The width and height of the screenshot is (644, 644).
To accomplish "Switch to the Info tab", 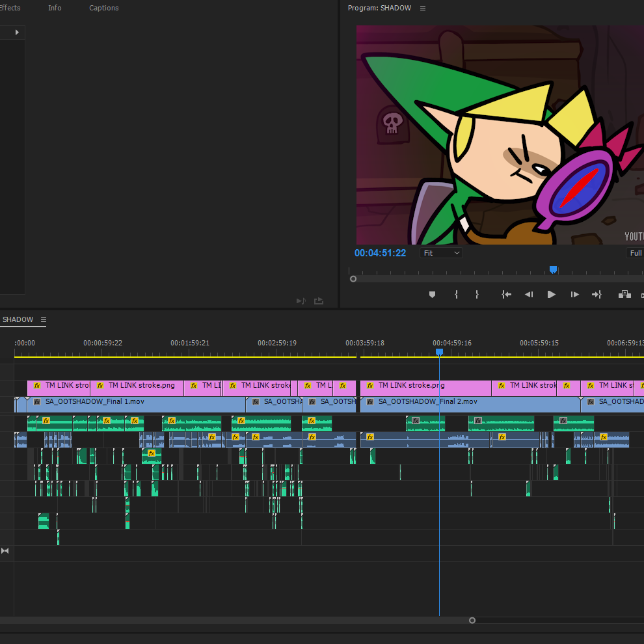I will point(55,8).
